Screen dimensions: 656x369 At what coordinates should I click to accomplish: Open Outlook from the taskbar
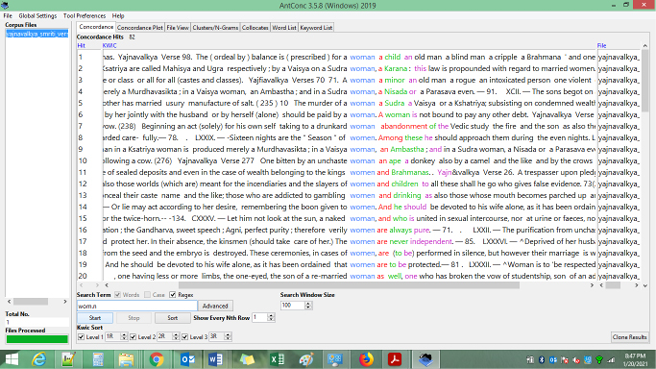pos(187,359)
